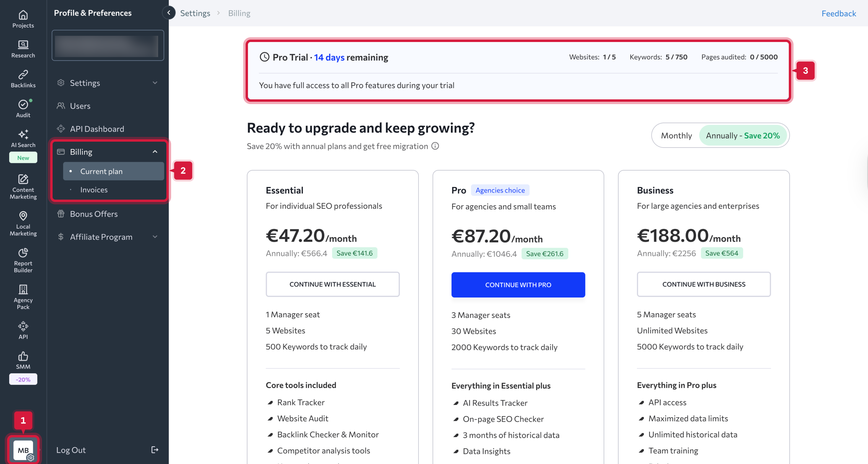Open the Invoices submenu item
868x464 pixels.
pos(94,190)
